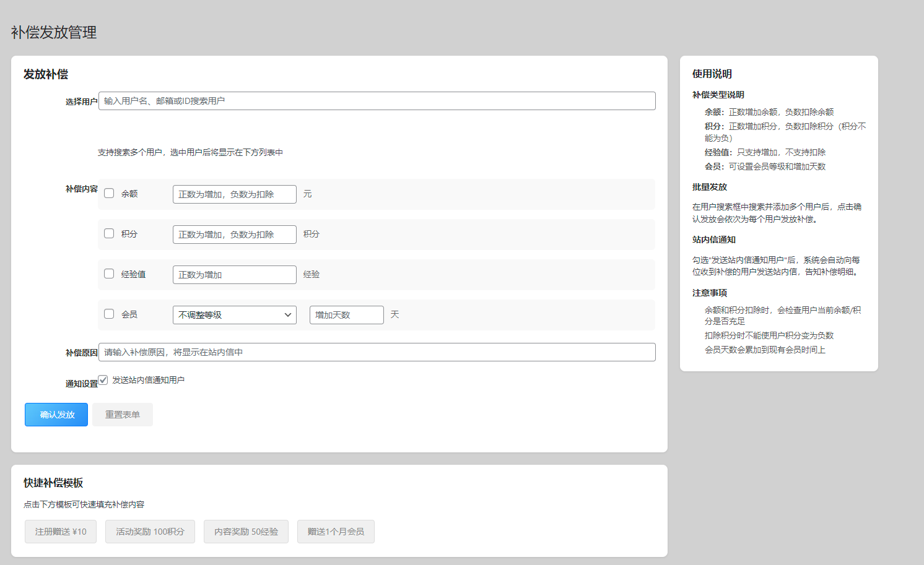This screenshot has width=924, height=565.
Task: Focus the 补偿原因 text field
Action: click(377, 352)
